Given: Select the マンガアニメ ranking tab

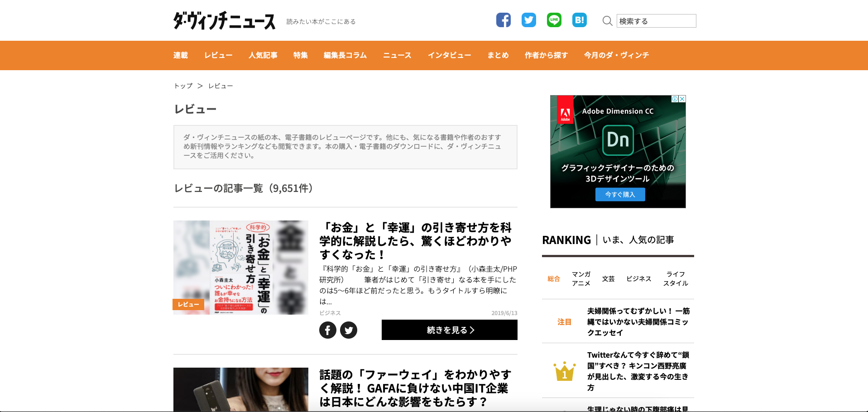Looking at the screenshot, I should (581, 278).
